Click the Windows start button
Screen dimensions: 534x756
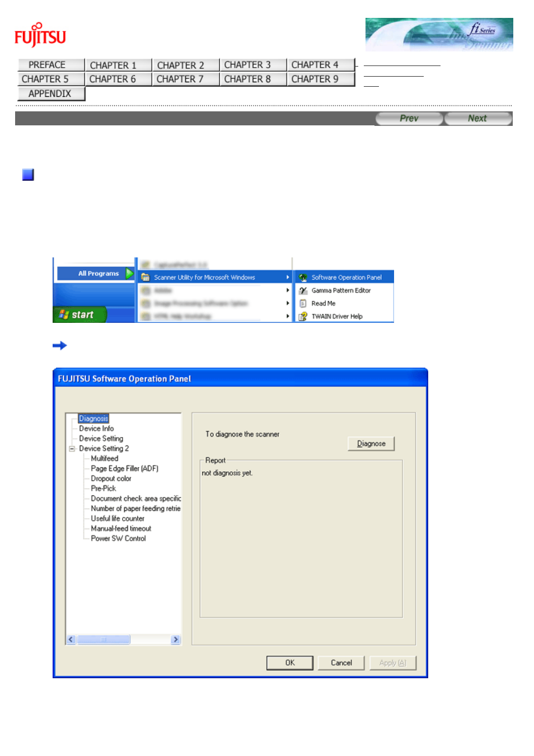point(79,314)
